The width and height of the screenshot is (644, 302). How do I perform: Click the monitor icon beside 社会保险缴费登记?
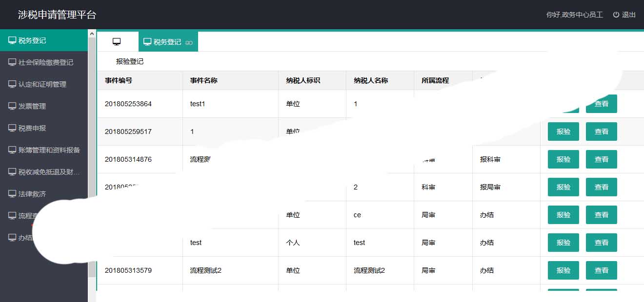12,62
